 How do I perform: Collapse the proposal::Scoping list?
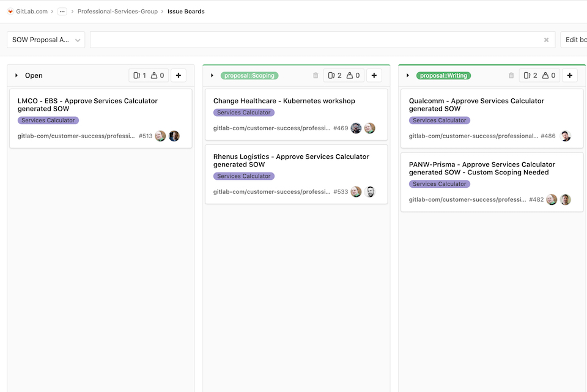(x=212, y=75)
